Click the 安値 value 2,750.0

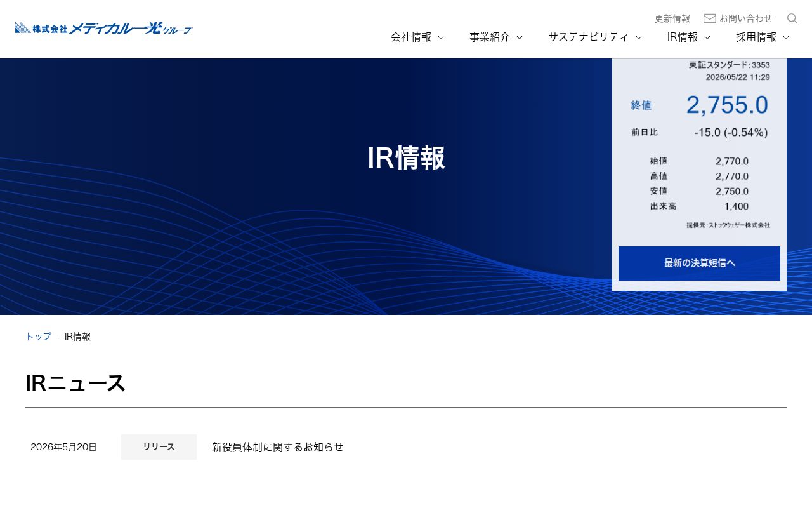(732, 191)
